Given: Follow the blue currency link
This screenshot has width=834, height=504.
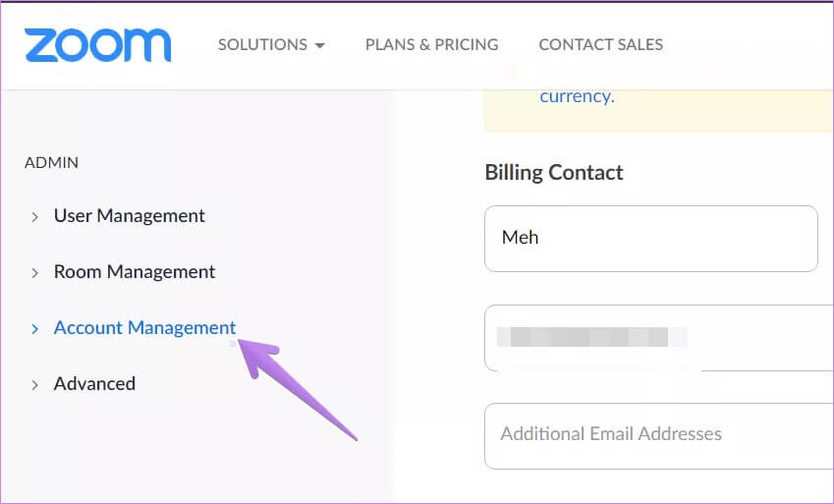Looking at the screenshot, I should tap(575, 96).
